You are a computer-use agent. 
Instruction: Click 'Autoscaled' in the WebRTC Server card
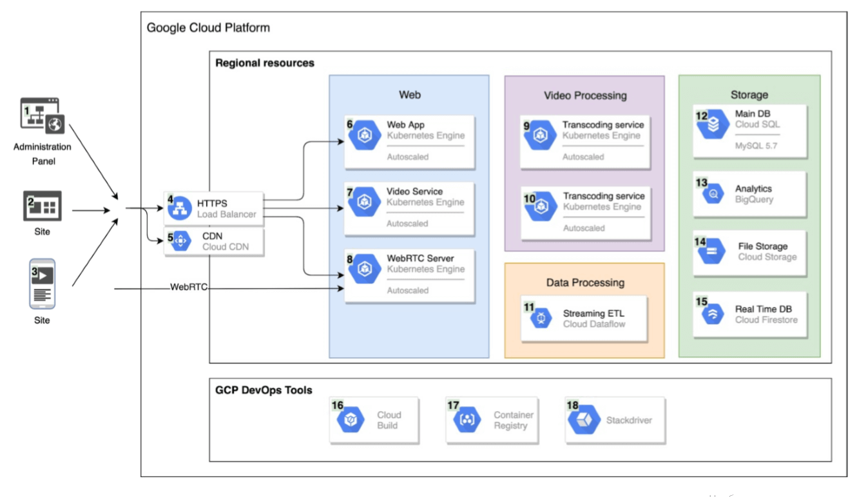407,291
